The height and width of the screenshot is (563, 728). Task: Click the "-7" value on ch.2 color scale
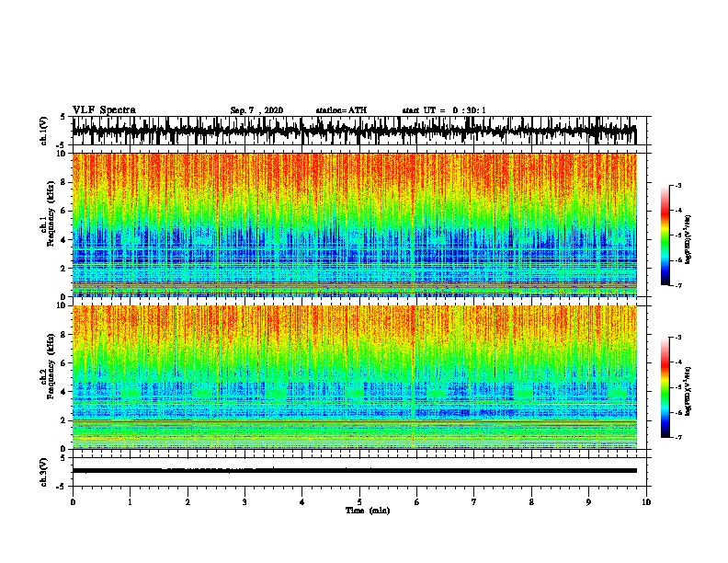[678, 437]
